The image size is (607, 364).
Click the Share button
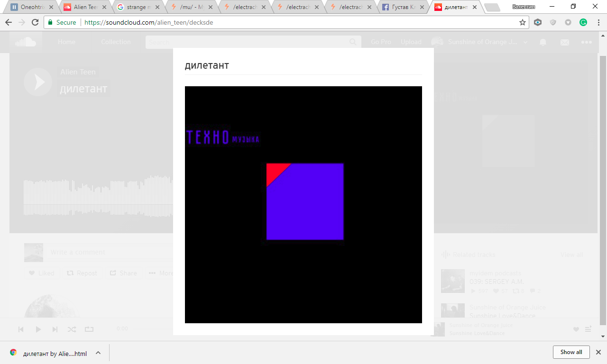(x=123, y=273)
